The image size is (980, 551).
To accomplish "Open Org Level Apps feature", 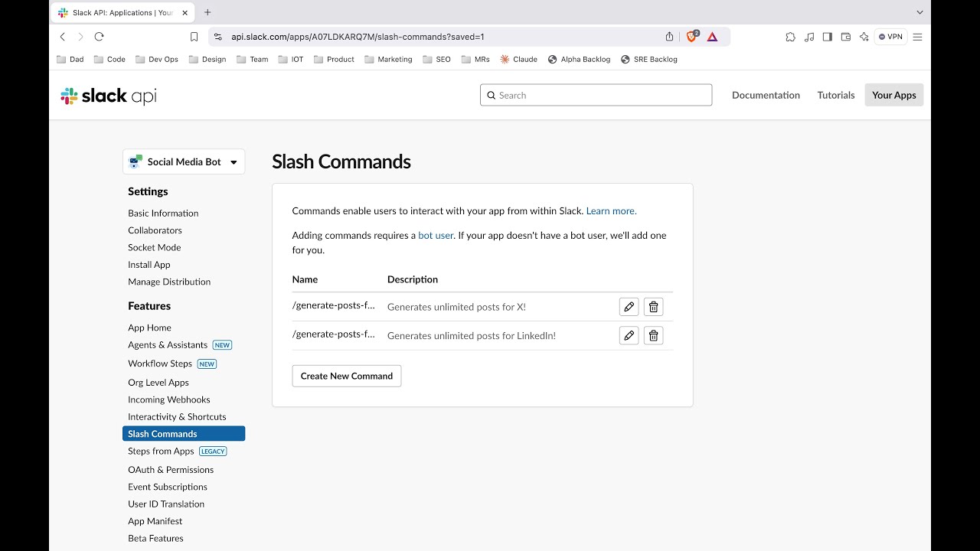I will pyautogui.click(x=158, y=382).
